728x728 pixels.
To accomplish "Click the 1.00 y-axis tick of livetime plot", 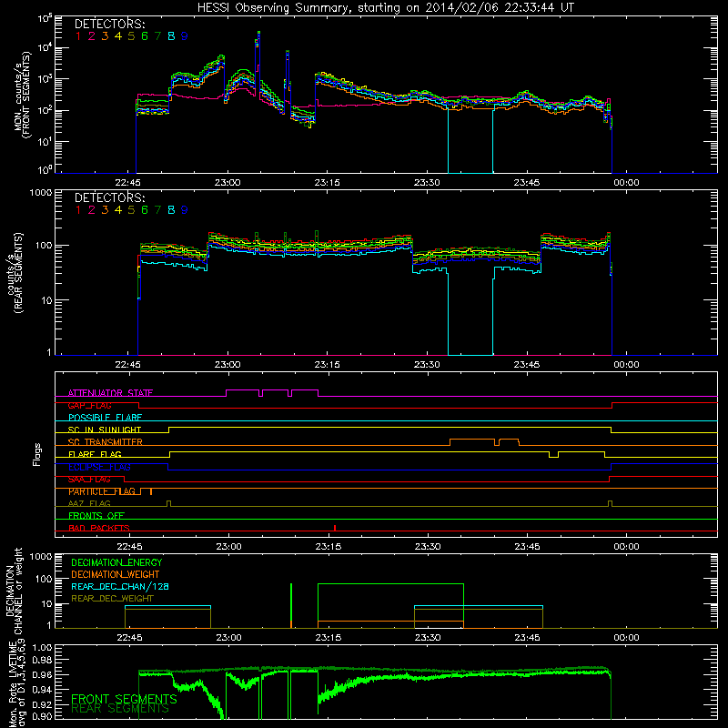I will click(x=42, y=648).
